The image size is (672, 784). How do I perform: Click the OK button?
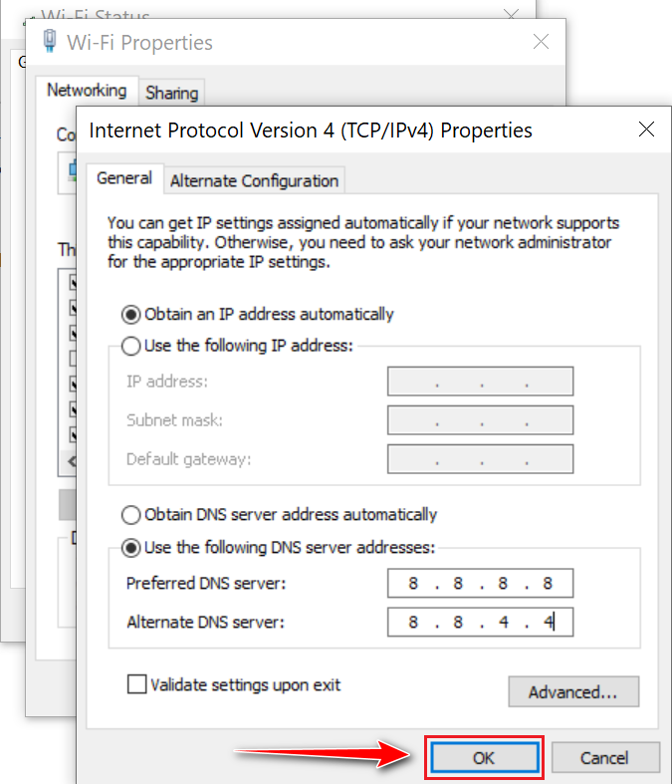click(x=483, y=758)
